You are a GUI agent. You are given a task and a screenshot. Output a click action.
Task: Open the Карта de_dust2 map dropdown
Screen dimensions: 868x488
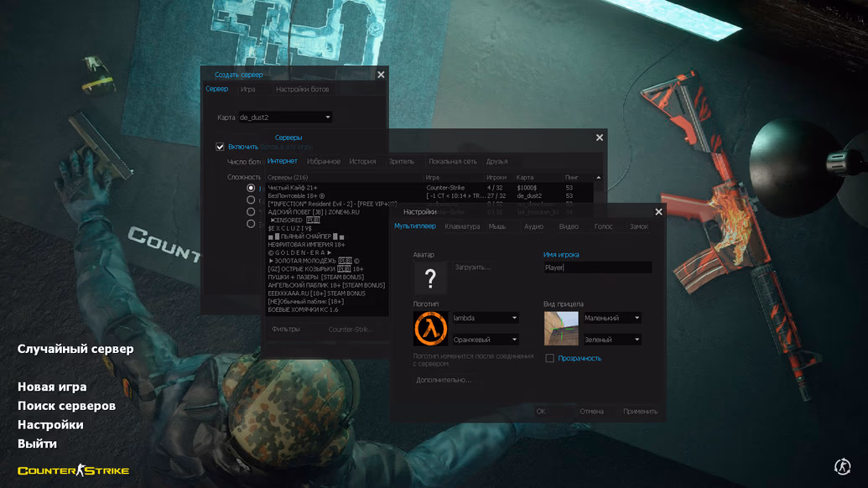point(285,117)
